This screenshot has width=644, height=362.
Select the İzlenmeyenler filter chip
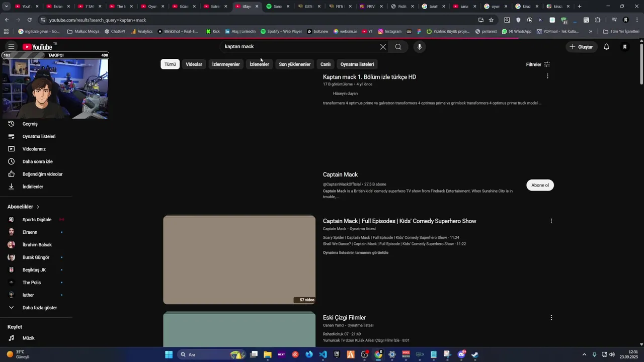point(226,64)
